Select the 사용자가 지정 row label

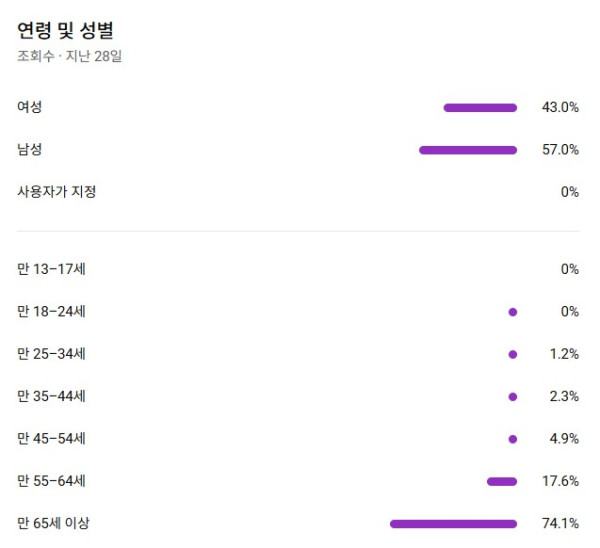click(57, 192)
